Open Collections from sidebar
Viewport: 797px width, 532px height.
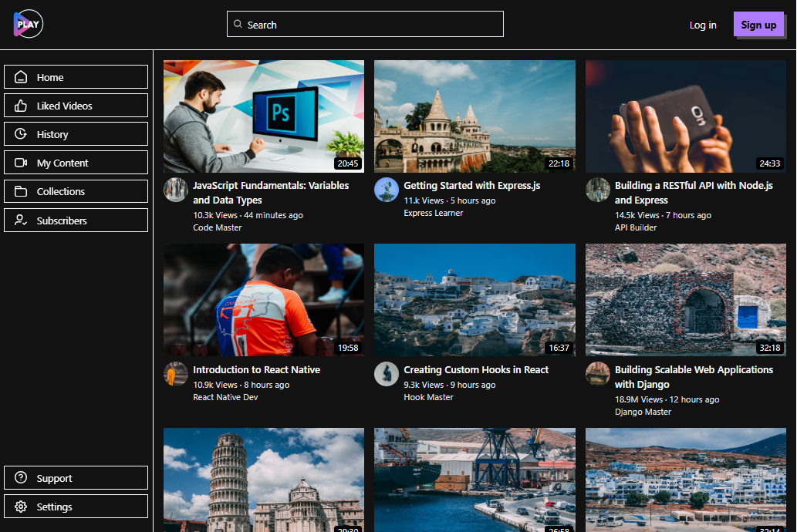coord(76,191)
